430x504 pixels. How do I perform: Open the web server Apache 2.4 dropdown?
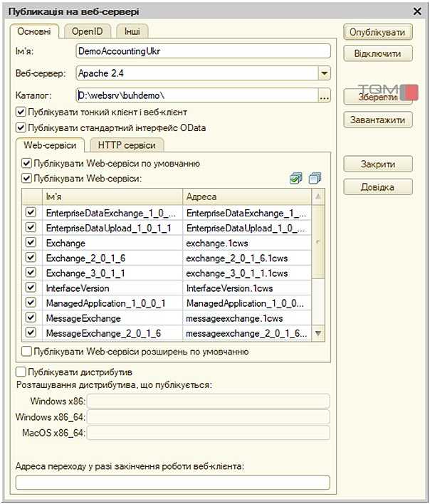pos(325,73)
